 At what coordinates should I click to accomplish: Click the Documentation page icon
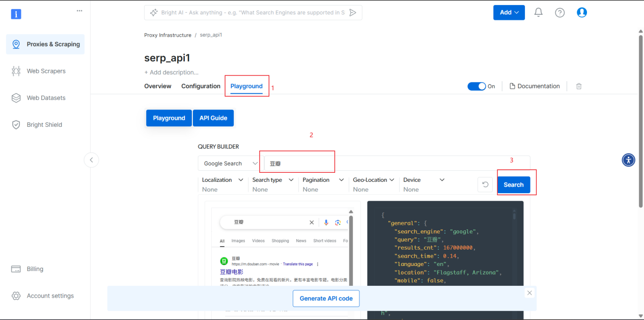pos(513,86)
